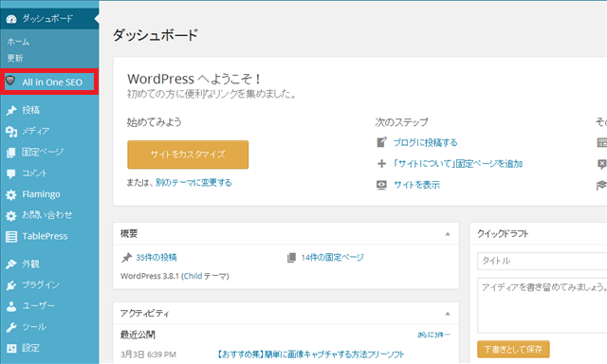This screenshot has width=607, height=364.
Task: Collapse the アクティビティ panel with its arrow
Action: pyautogui.click(x=448, y=314)
